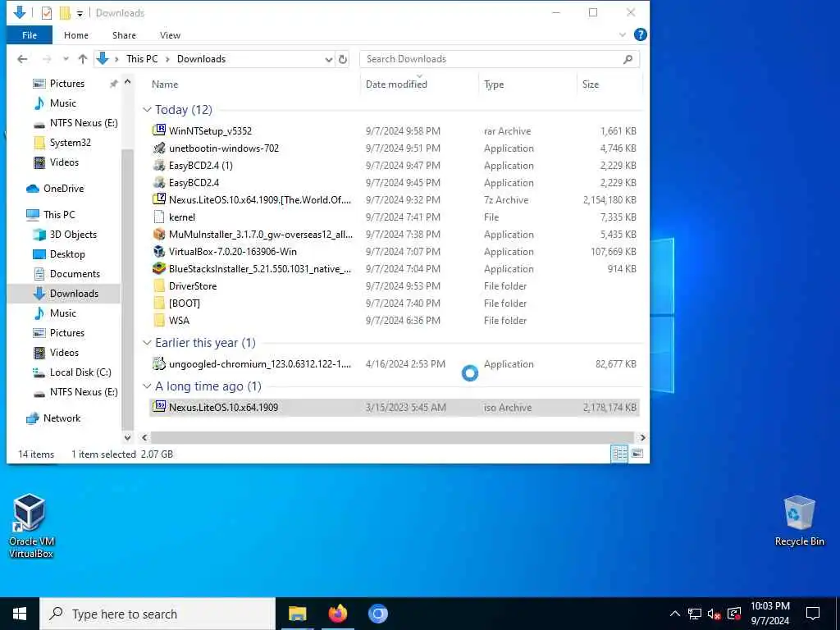Click File Explorer taskbar icon
Screen dimensions: 840x630
[x=297, y=614]
